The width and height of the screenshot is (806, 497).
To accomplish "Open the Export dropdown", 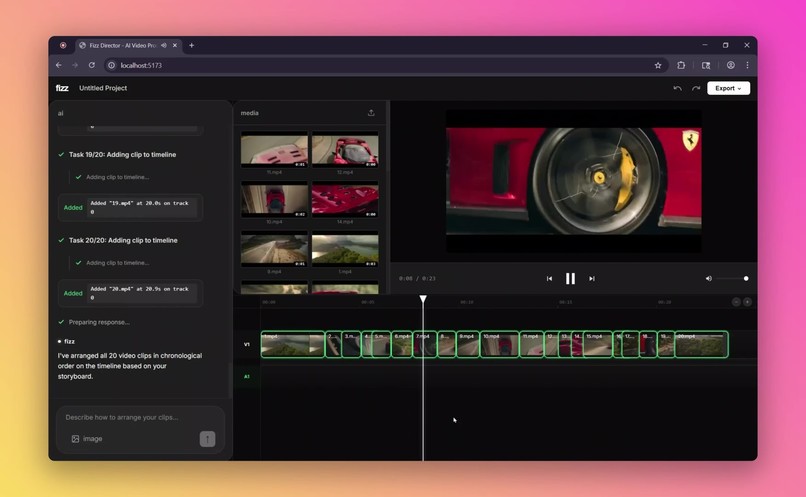I will click(x=728, y=88).
